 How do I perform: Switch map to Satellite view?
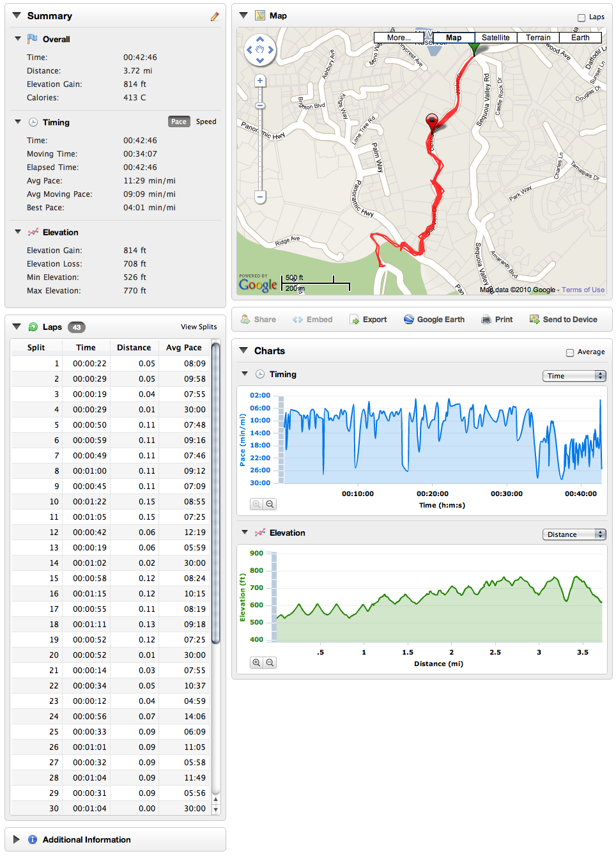click(x=495, y=38)
